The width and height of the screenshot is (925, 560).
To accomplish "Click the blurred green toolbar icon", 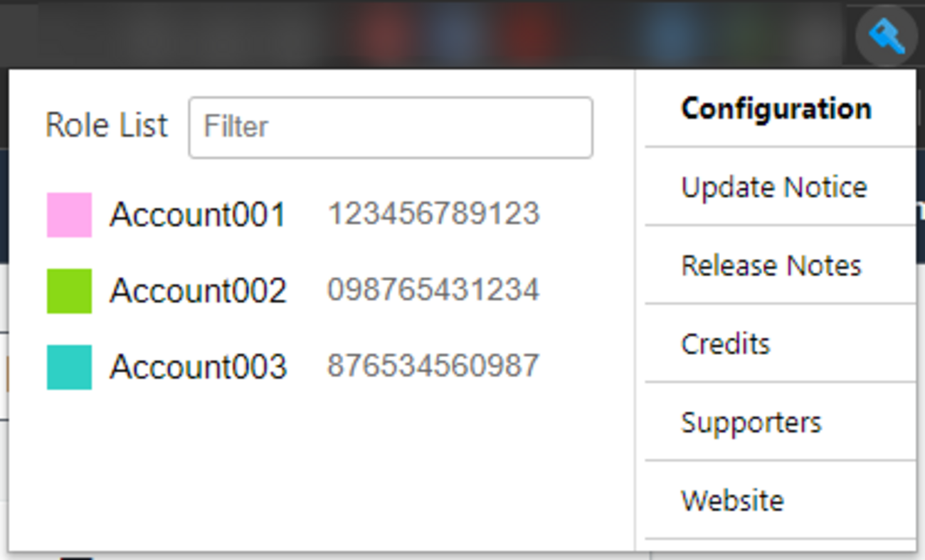I will (x=752, y=33).
